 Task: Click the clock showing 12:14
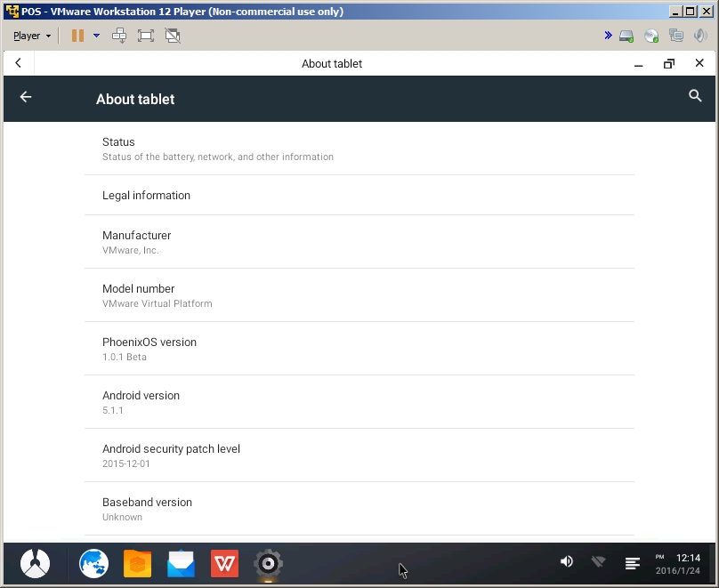pyautogui.click(x=688, y=558)
